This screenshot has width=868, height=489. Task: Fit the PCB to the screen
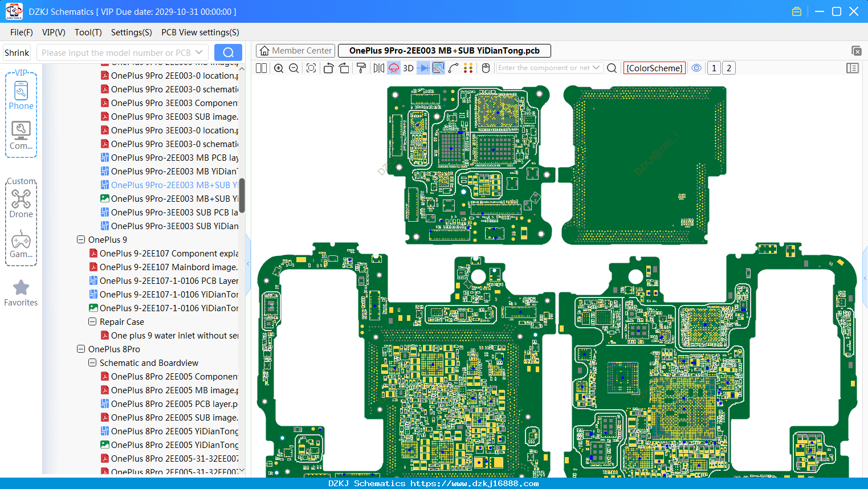(311, 68)
